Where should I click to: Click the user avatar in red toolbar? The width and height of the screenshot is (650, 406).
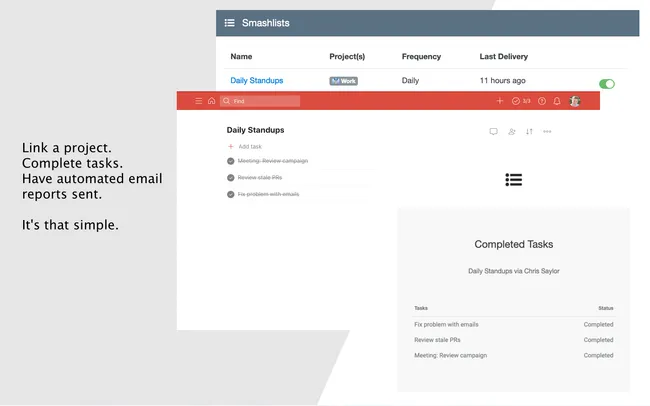pyautogui.click(x=575, y=101)
